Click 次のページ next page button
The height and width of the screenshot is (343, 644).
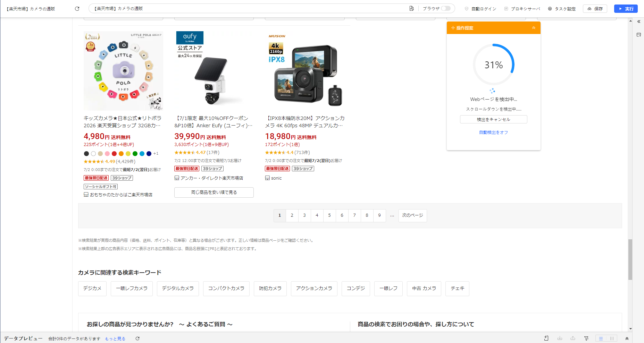click(x=412, y=215)
